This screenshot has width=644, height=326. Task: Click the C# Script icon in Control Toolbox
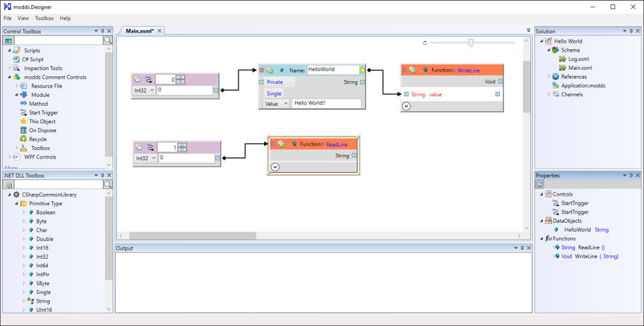[16, 59]
